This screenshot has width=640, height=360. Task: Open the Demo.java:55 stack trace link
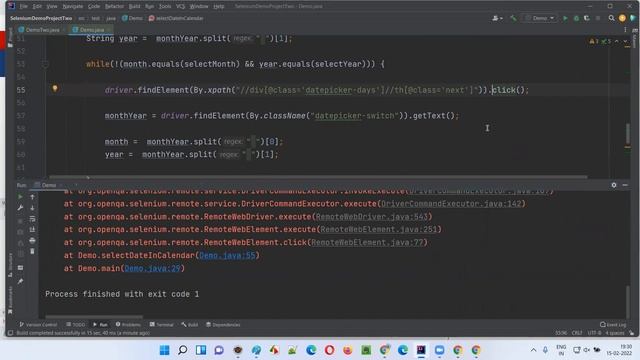coord(227,256)
